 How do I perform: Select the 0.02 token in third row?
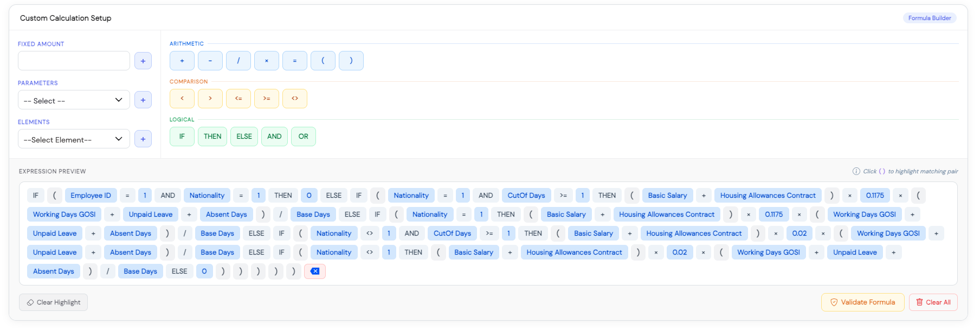[x=800, y=233]
